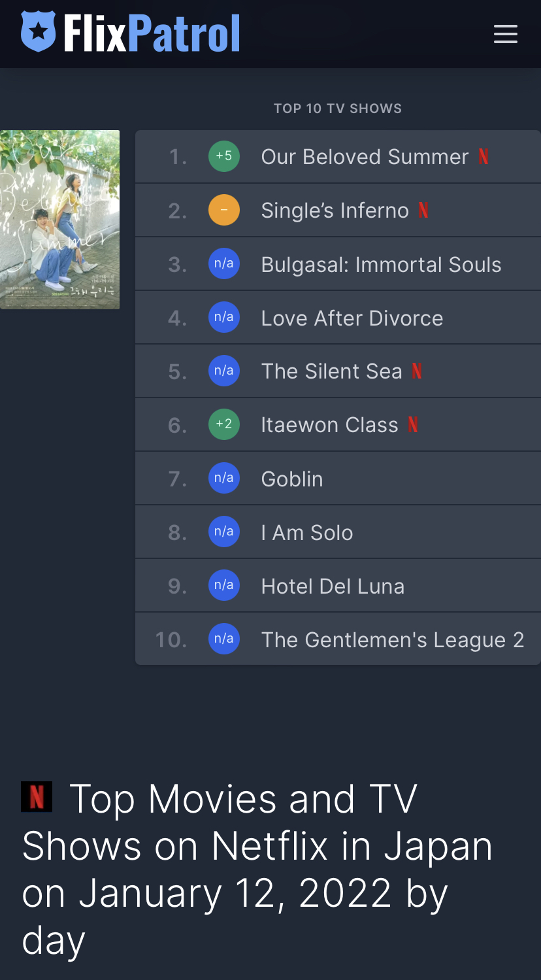Viewport: 541px width, 980px height.
Task: Click Netflix icon beside Itaewon Class
Action: (413, 425)
